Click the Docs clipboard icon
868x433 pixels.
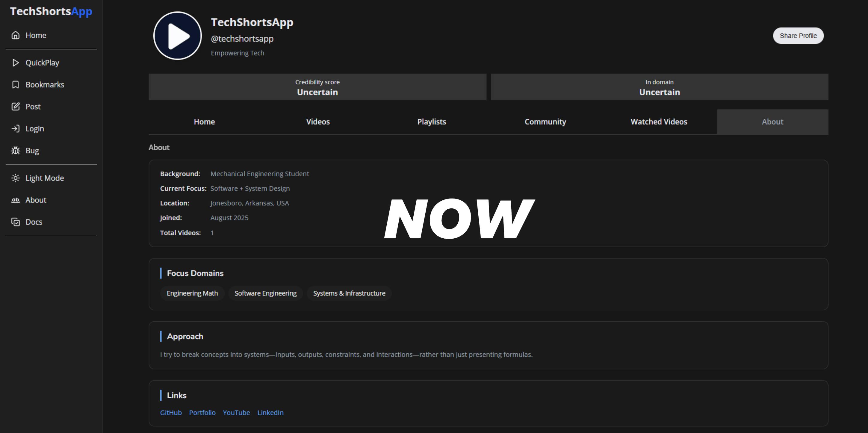(x=16, y=222)
